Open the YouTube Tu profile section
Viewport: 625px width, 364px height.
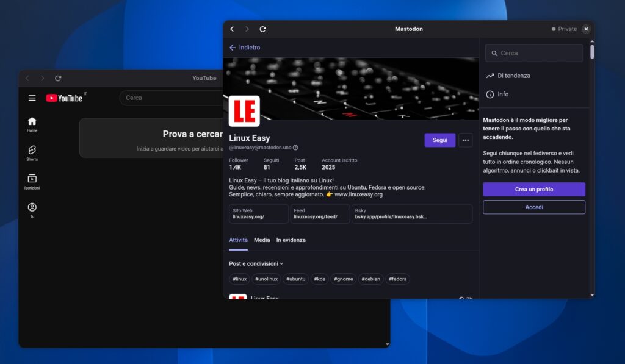click(32, 211)
